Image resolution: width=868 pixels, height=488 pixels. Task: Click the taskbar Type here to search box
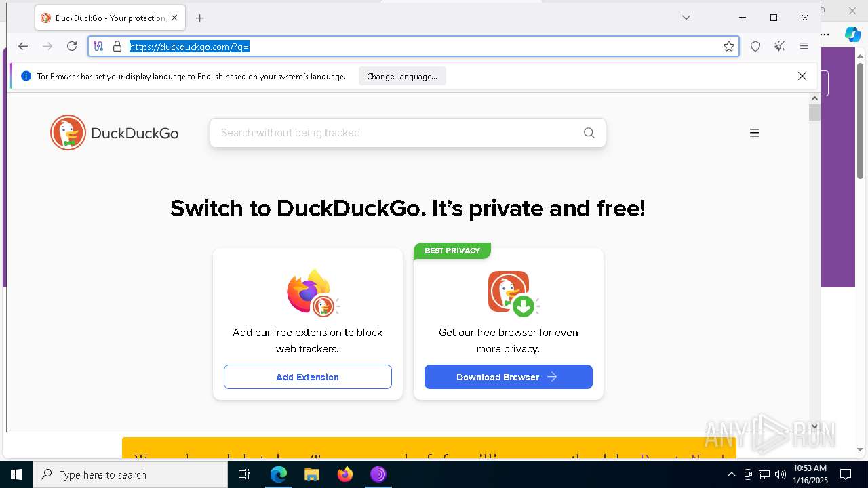130,474
